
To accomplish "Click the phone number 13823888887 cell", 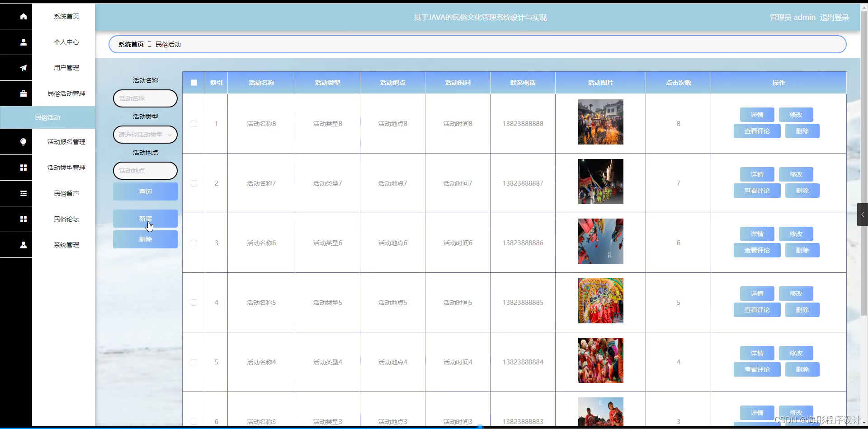I will (523, 183).
